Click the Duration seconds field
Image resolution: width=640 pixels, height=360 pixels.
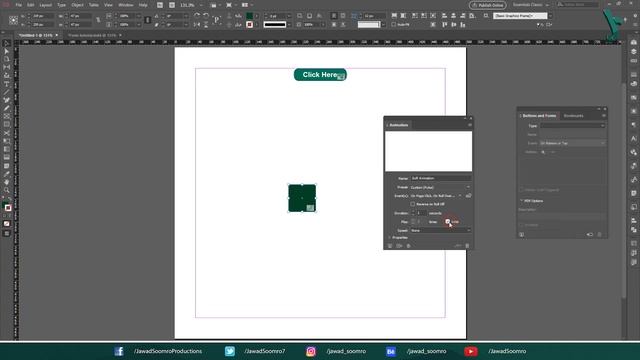point(421,213)
